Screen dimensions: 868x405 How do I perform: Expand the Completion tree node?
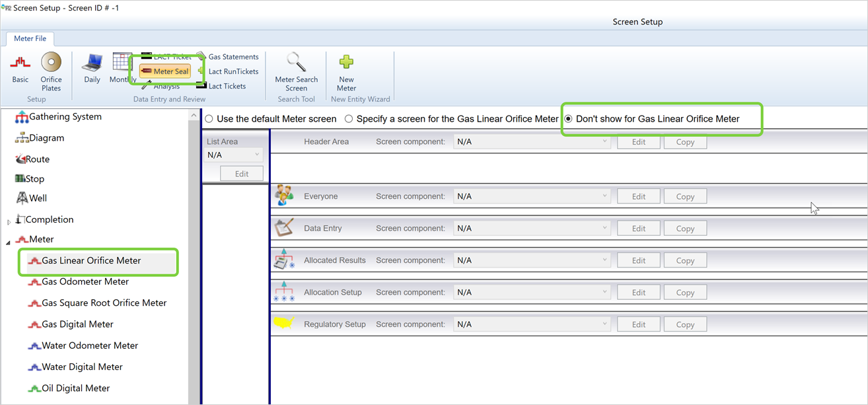9,221
